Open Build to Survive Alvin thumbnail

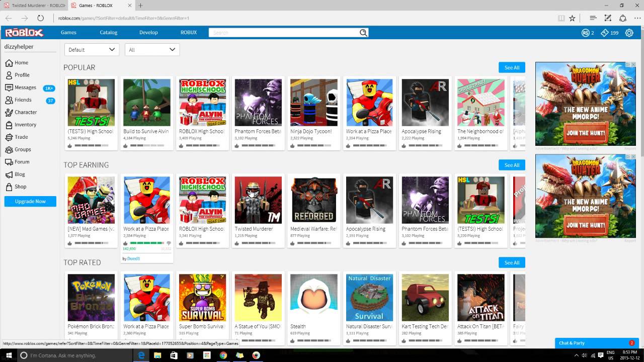point(147,103)
